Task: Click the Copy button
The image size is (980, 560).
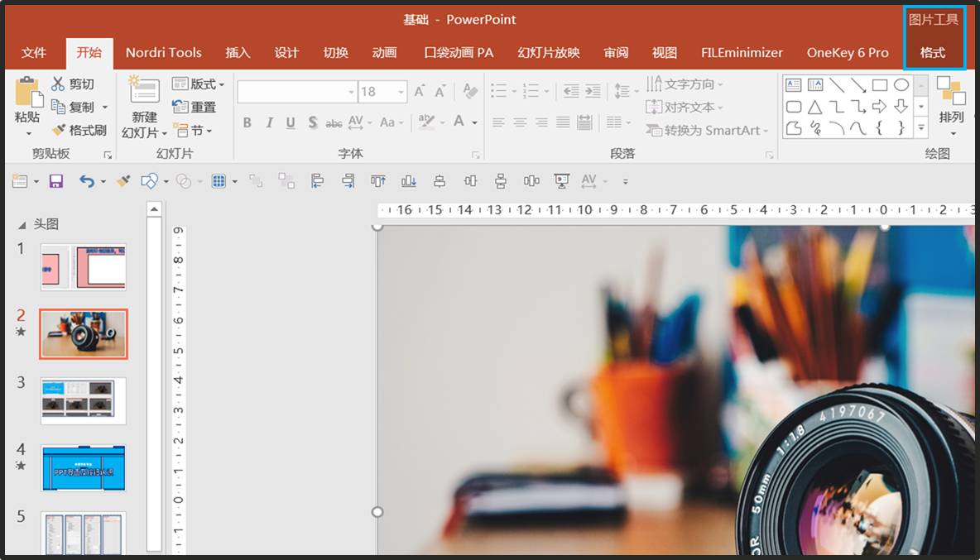Action: [73, 107]
